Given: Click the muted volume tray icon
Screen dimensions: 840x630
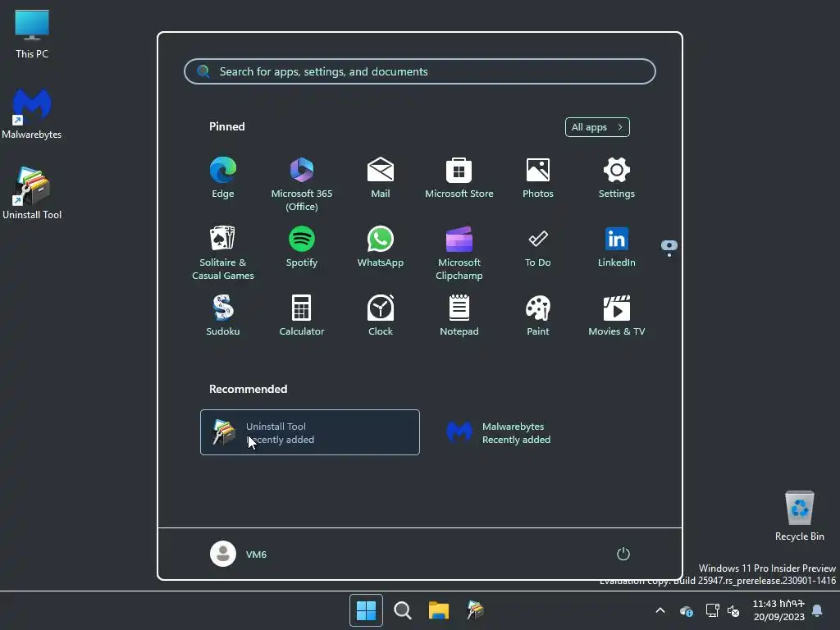Looking at the screenshot, I should pyautogui.click(x=733, y=610).
